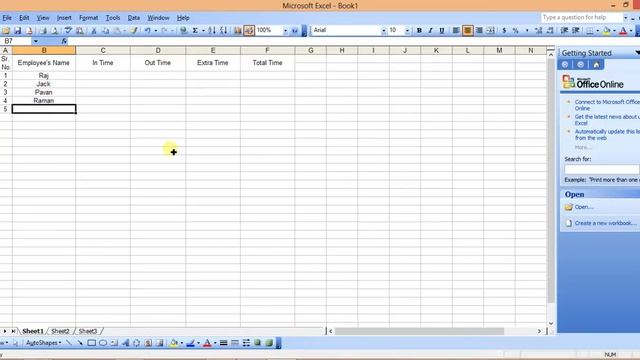Screen dimensions: 640x360
Task: Select column B header
Action: pos(44,50)
